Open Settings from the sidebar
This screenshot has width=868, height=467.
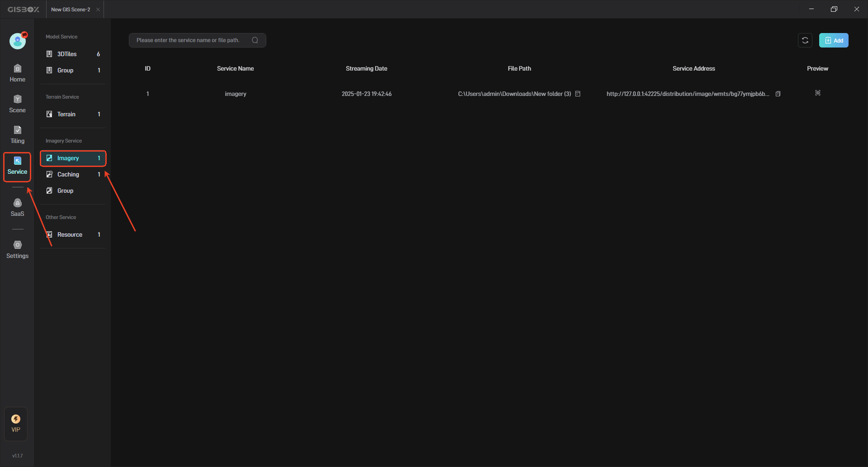[17, 250]
